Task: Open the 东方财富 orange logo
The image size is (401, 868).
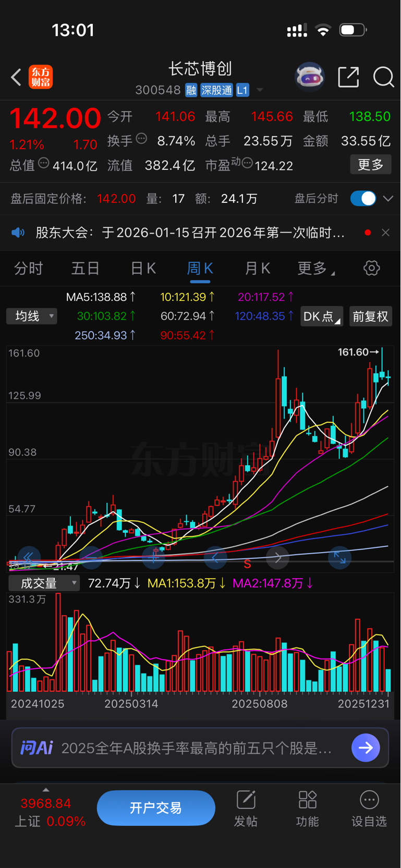Action: [x=41, y=77]
